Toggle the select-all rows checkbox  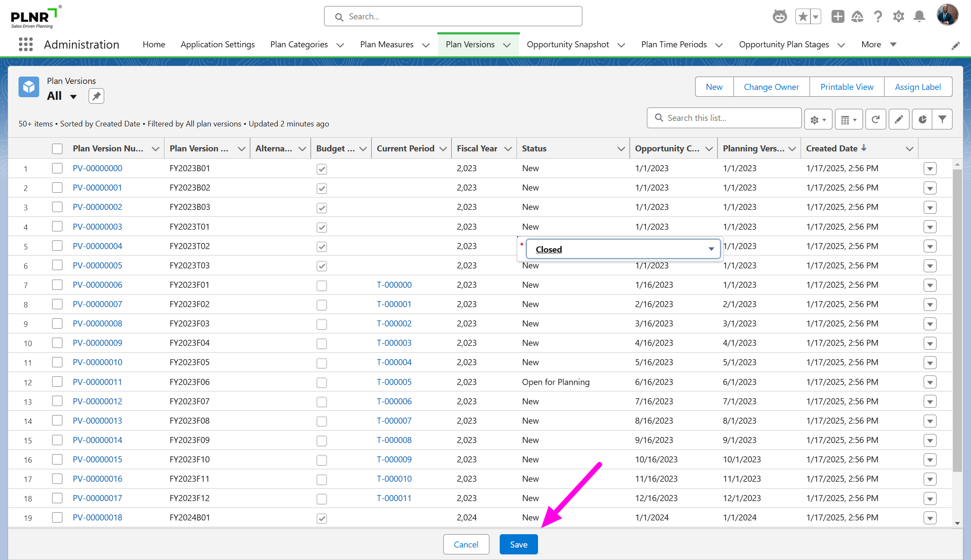tap(57, 149)
